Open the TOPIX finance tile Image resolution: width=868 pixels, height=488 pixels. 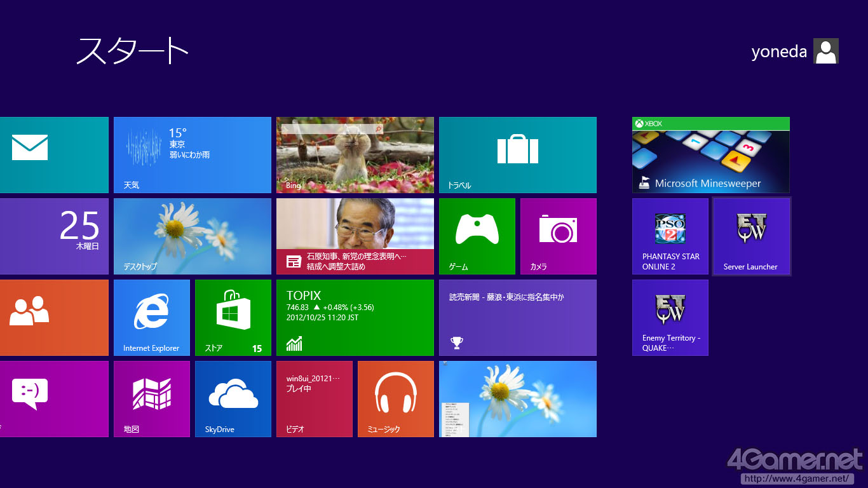(x=355, y=318)
